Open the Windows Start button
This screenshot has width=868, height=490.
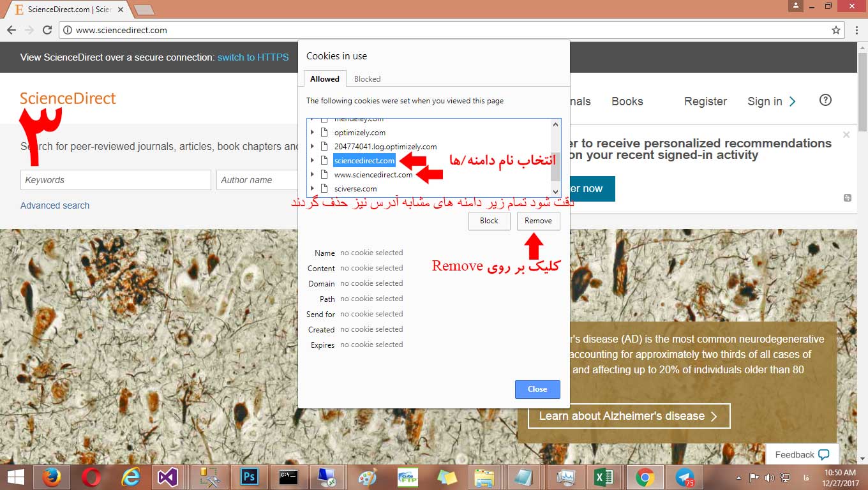(15, 477)
